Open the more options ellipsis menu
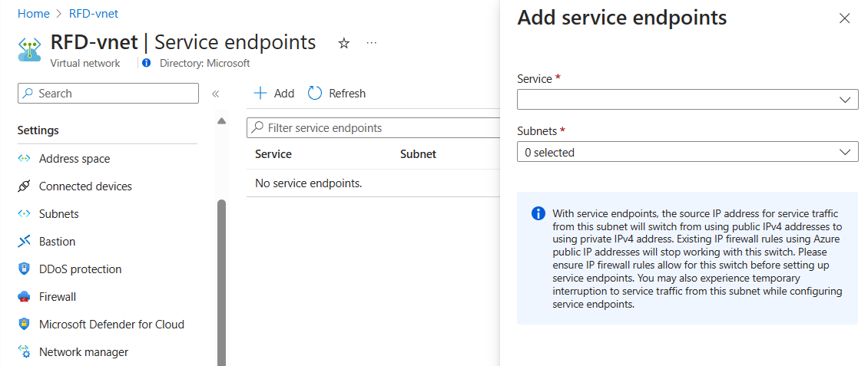This screenshot has width=868, height=366. click(372, 42)
